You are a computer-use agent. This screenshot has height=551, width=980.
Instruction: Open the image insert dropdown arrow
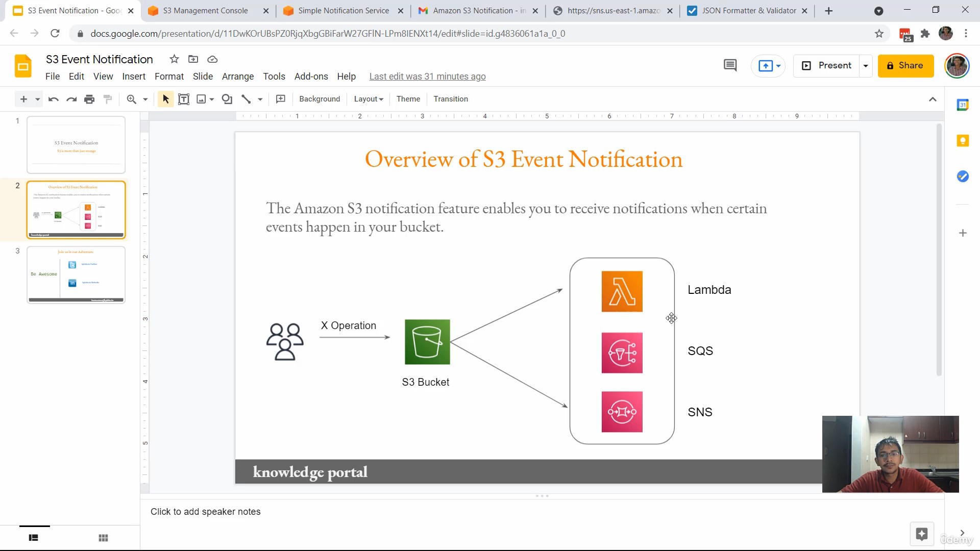tap(212, 99)
